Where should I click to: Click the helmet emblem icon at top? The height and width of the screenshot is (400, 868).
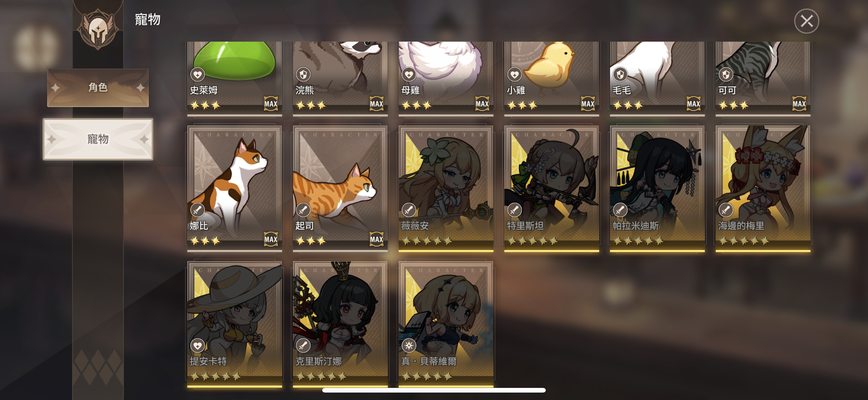pyautogui.click(x=98, y=29)
